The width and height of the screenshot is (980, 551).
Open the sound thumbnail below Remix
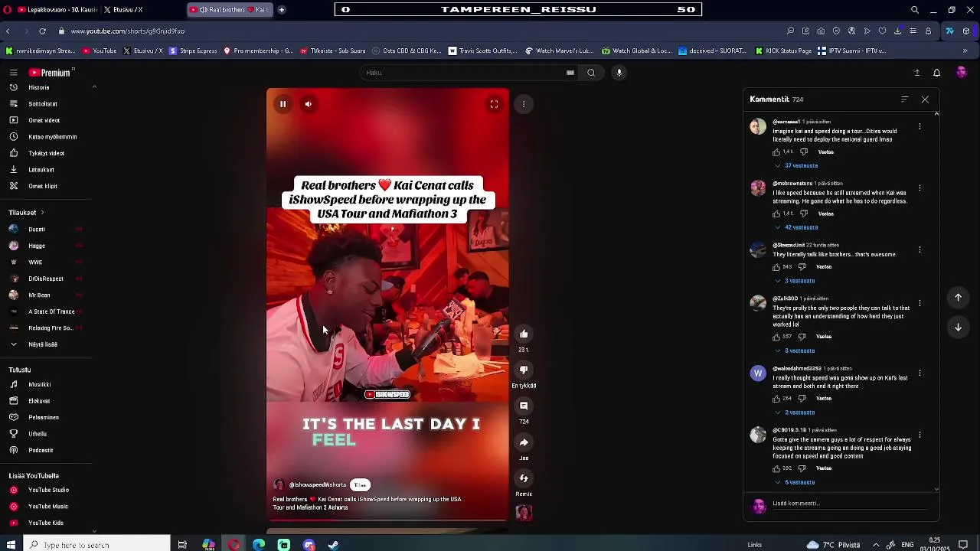tap(524, 513)
